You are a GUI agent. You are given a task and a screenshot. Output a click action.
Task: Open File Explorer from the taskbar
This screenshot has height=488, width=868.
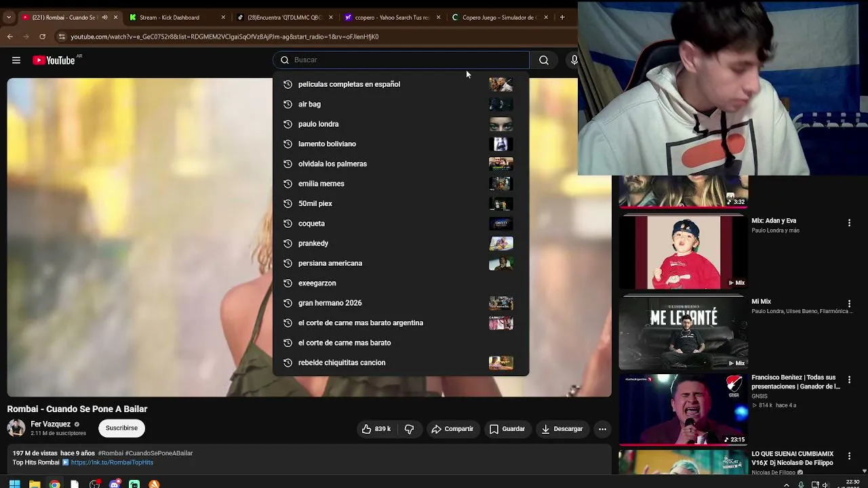(x=35, y=484)
